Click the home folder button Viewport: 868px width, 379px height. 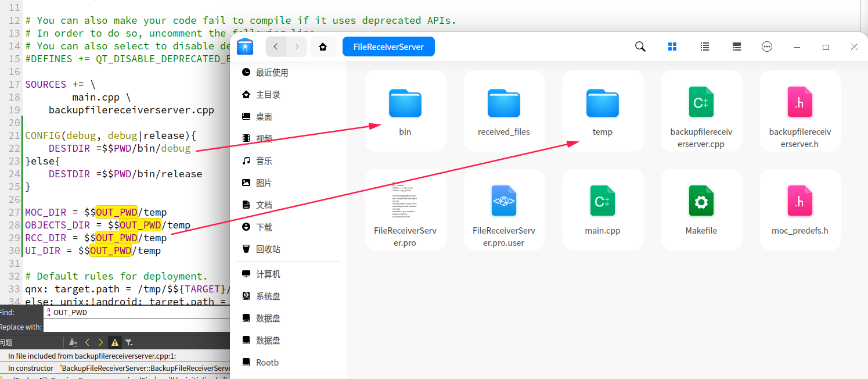tap(323, 47)
